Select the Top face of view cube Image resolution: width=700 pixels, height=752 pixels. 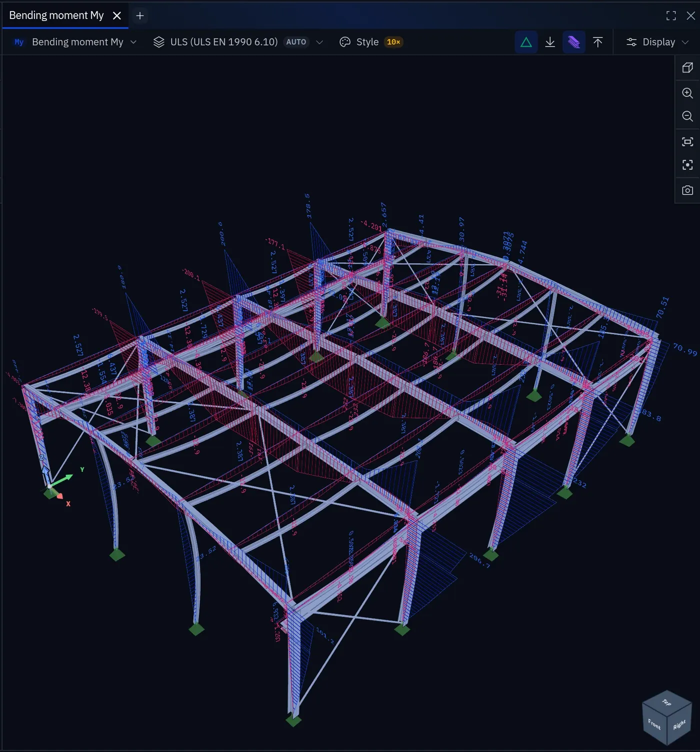[x=667, y=702]
